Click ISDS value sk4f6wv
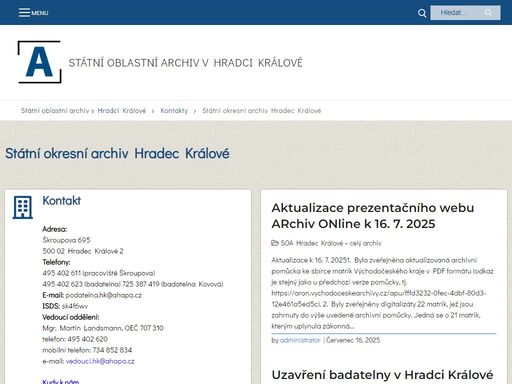This screenshot has width=512, height=384. point(75,306)
